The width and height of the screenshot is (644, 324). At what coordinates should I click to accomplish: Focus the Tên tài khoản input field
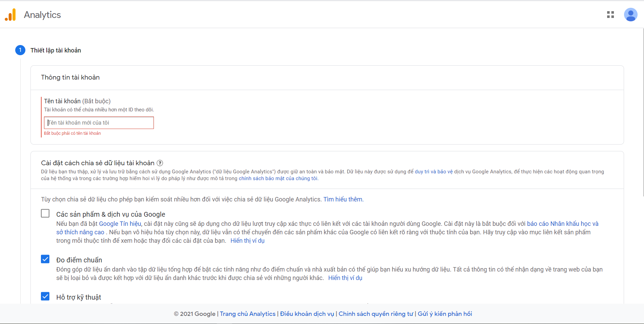pyautogui.click(x=99, y=123)
